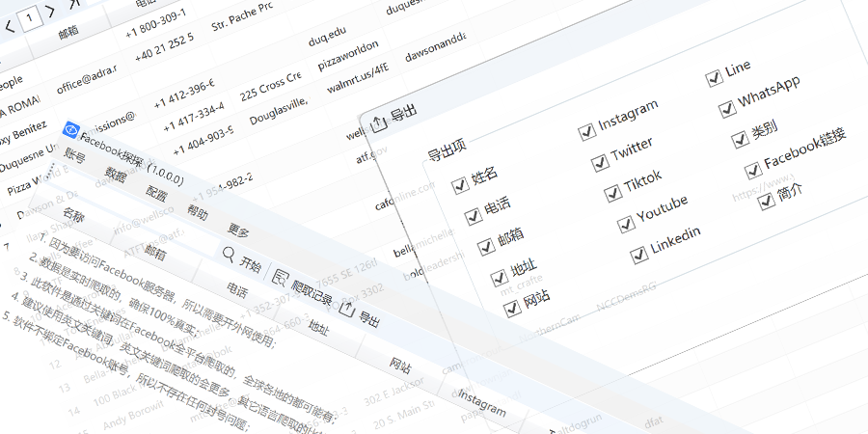This screenshot has height=434, width=868.
Task: Click the 开始 start button label
Action: (x=250, y=263)
